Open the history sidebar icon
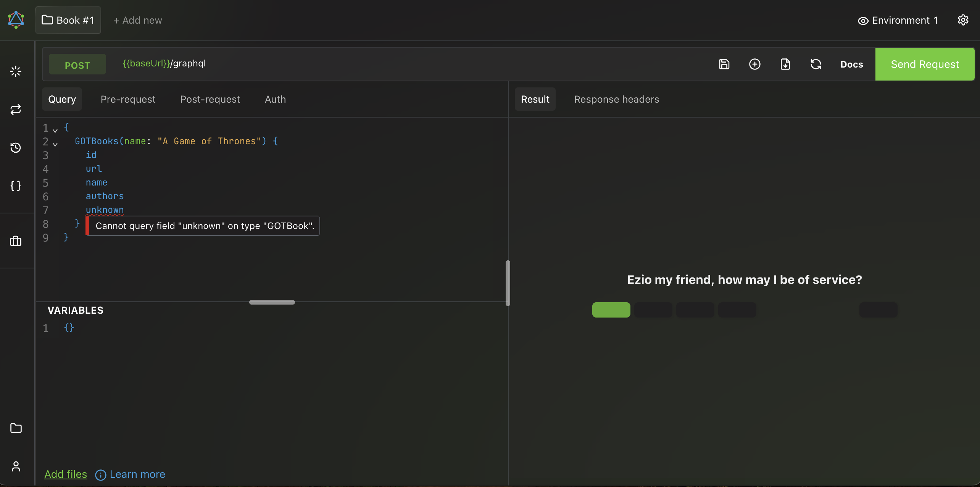This screenshot has height=487, width=980. [x=16, y=148]
